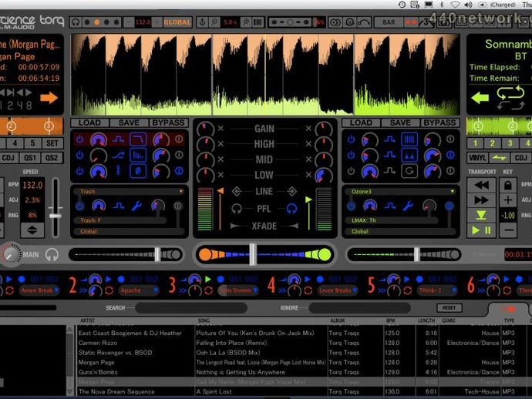Click the MAIN headphone icon
The height and width of the screenshot is (399, 532).
(52, 255)
